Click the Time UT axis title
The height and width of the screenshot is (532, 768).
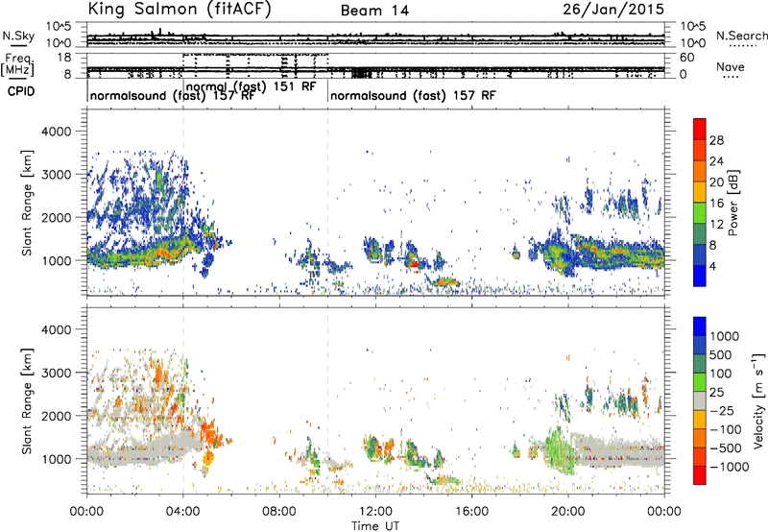tap(375, 525)
